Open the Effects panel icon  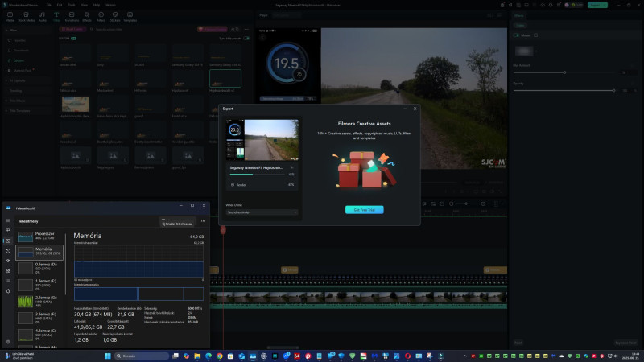(87, 17)
